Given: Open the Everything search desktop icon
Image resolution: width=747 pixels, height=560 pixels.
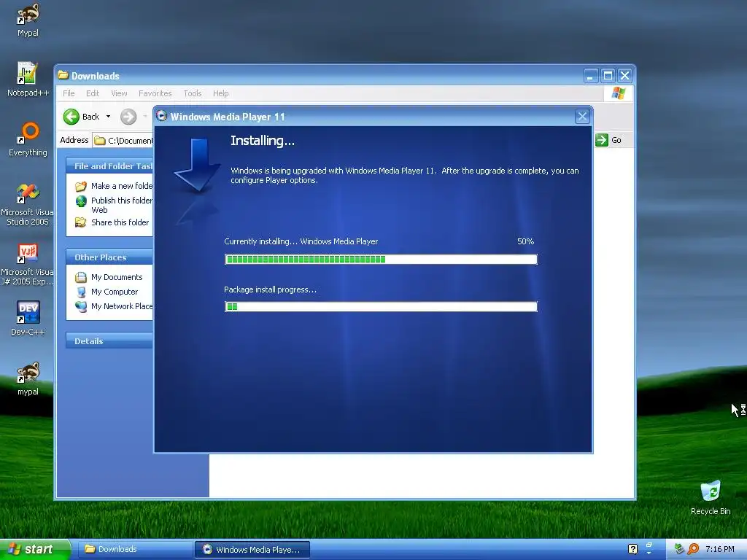Looking at the screenshot, I should pyautogui.click(x=28, y=139).
